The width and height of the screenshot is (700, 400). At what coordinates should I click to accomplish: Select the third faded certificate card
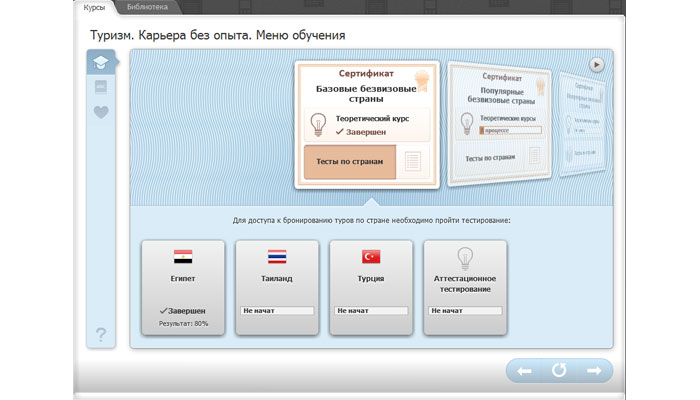[x=583, y=124]
